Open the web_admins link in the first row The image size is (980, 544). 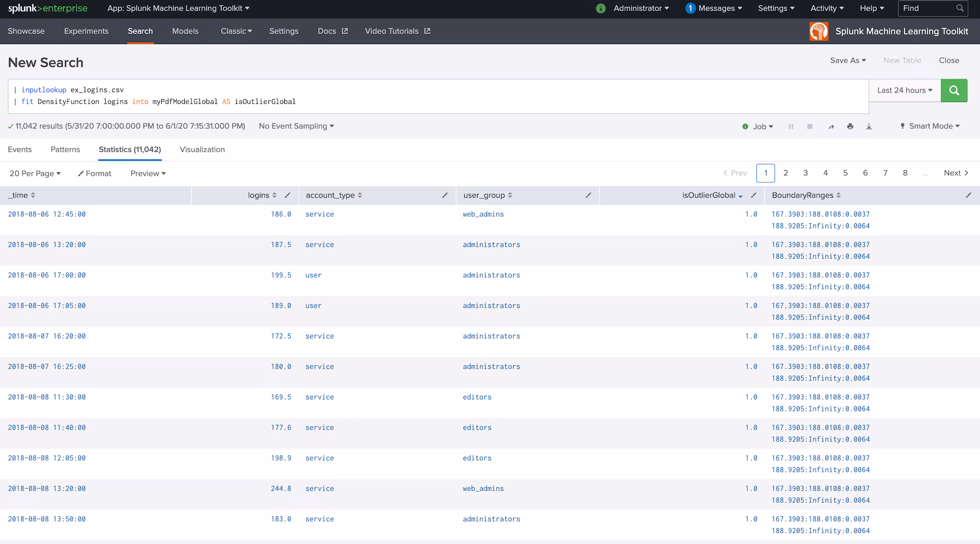483,214
